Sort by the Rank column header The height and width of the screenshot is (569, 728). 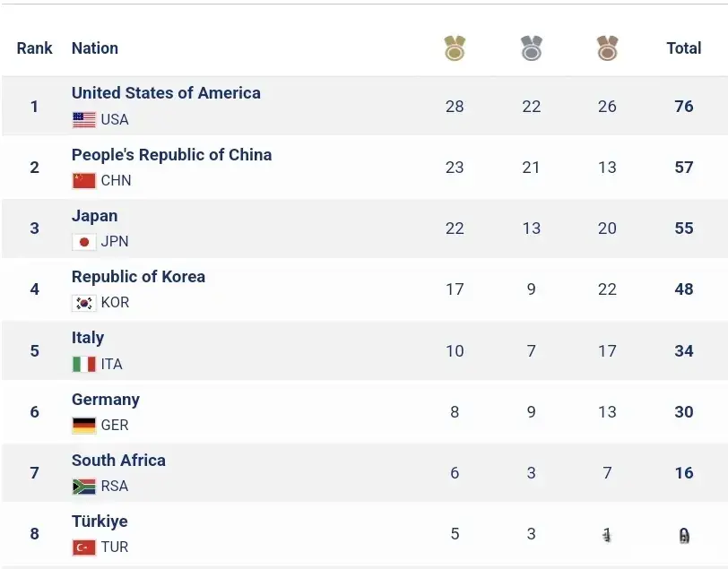pyautogui.click(x=34, y=48)
